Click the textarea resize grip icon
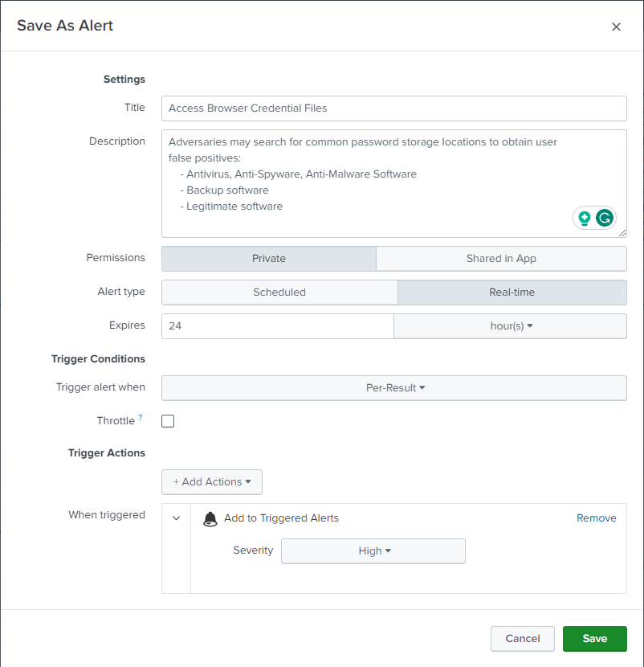 (622, 233)
